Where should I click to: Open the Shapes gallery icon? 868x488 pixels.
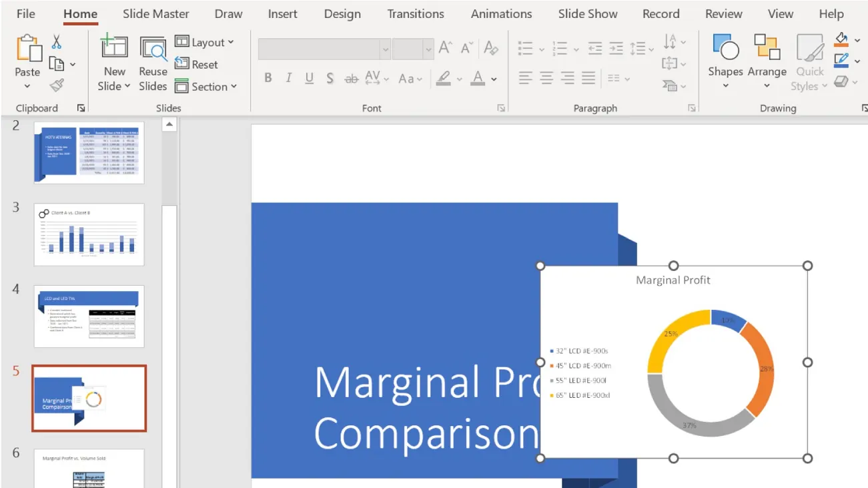pyautogui.click(x=725, y=48)
